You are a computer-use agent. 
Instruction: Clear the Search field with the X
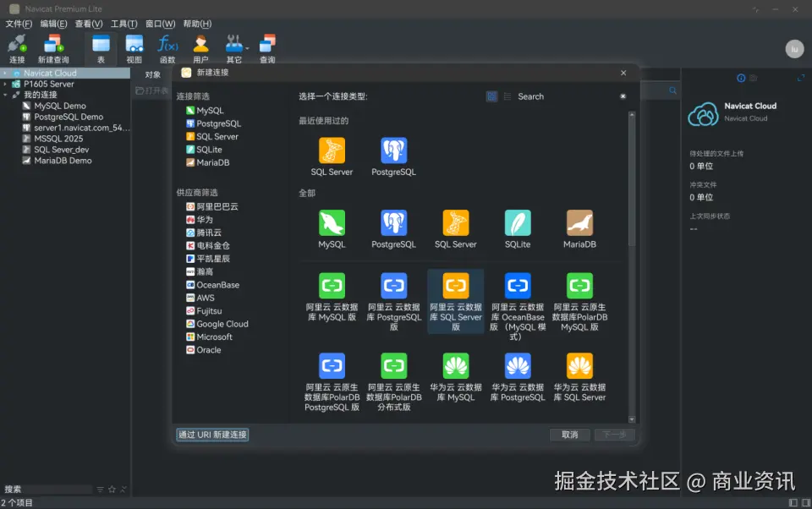tap(623, 96)
